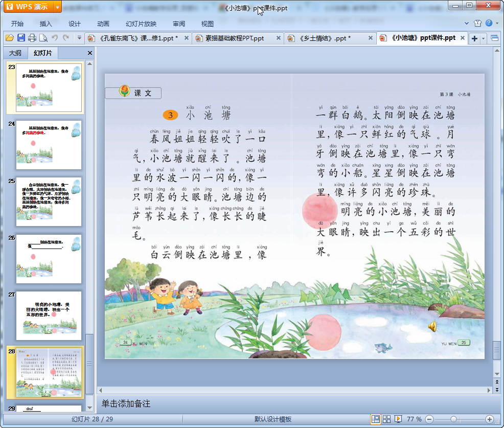Open dropdown arrow next to help icon
This screenshot has height=428, width=504.
click(497, 23)
